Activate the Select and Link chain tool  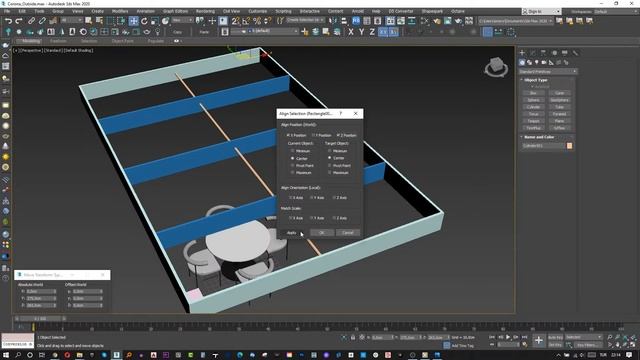[31, 21]
